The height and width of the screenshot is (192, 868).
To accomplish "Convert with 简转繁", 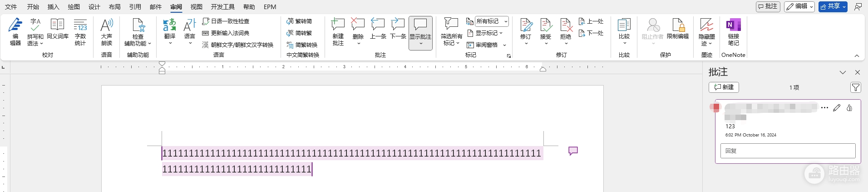I will (299, 33).
